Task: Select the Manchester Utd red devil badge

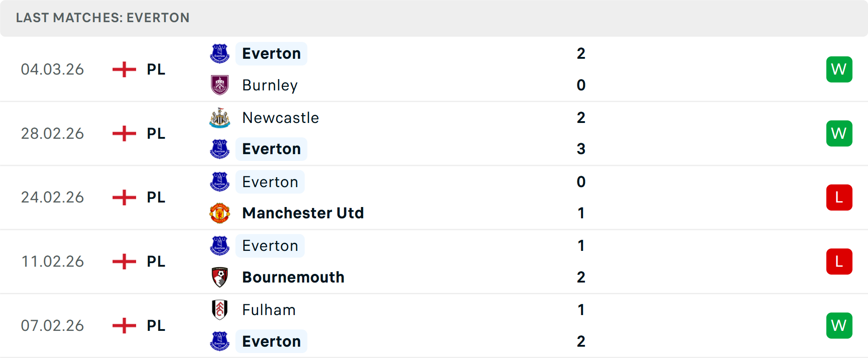Action: click(220, 213)
